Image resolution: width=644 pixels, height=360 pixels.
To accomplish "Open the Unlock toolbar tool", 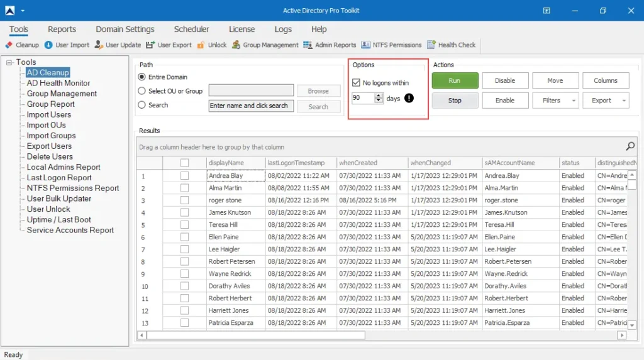I will tap(212, 45).
